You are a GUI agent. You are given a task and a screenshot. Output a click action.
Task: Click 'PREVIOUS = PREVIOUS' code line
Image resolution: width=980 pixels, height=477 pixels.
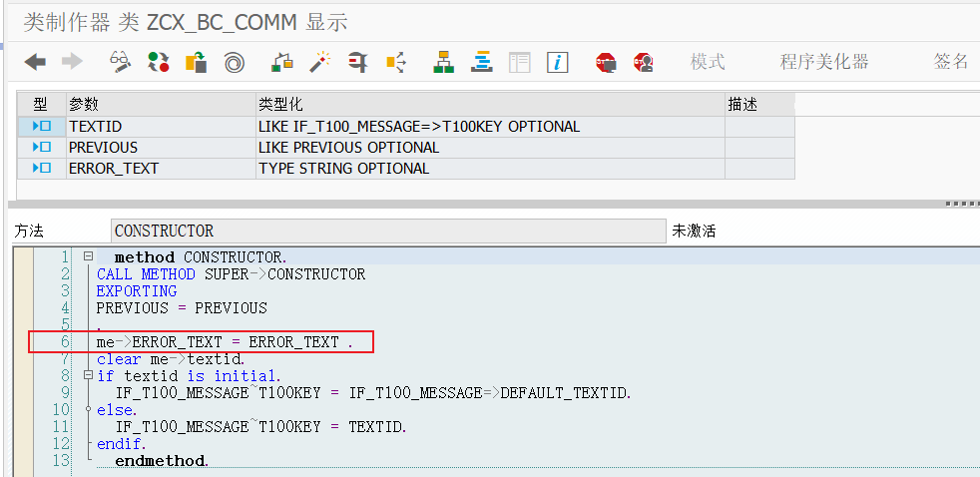[182, 307]
